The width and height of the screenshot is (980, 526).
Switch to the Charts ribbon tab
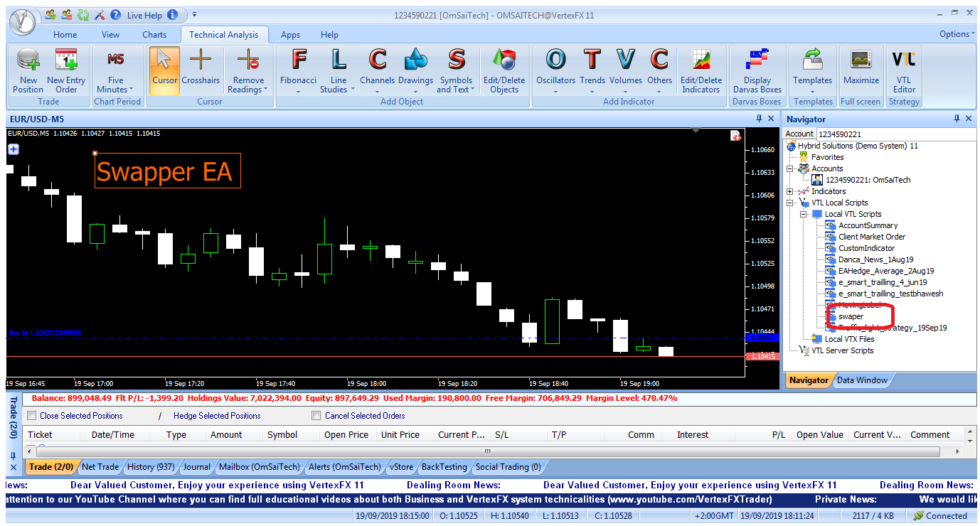point(154,34)
